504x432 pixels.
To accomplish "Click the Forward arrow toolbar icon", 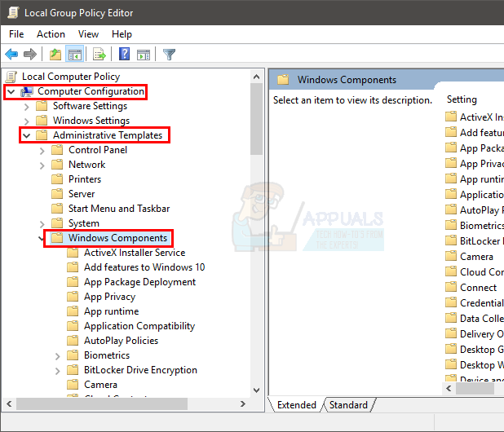I will click(x=30, y=54).
